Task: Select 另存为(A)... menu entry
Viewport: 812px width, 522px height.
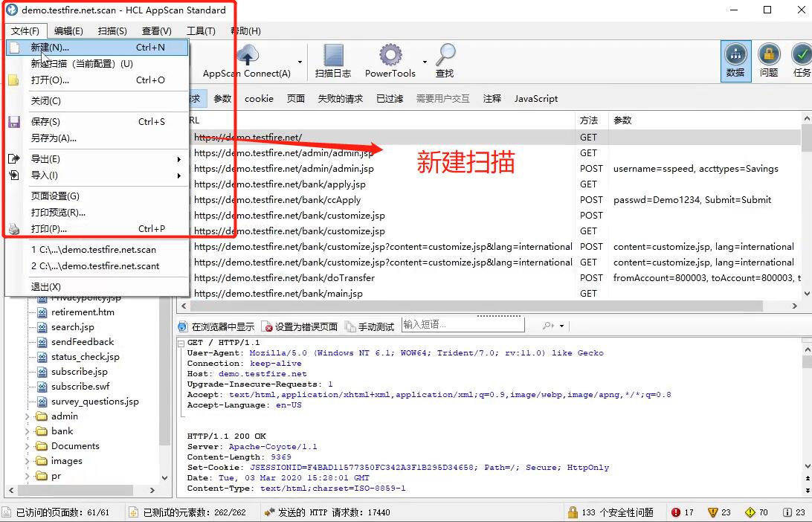Action: coord(97,138)
